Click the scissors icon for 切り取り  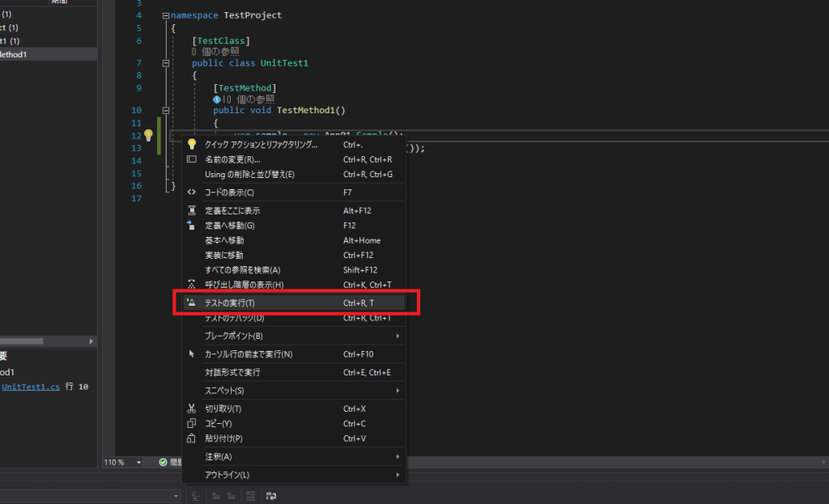[x=192, y=409]
